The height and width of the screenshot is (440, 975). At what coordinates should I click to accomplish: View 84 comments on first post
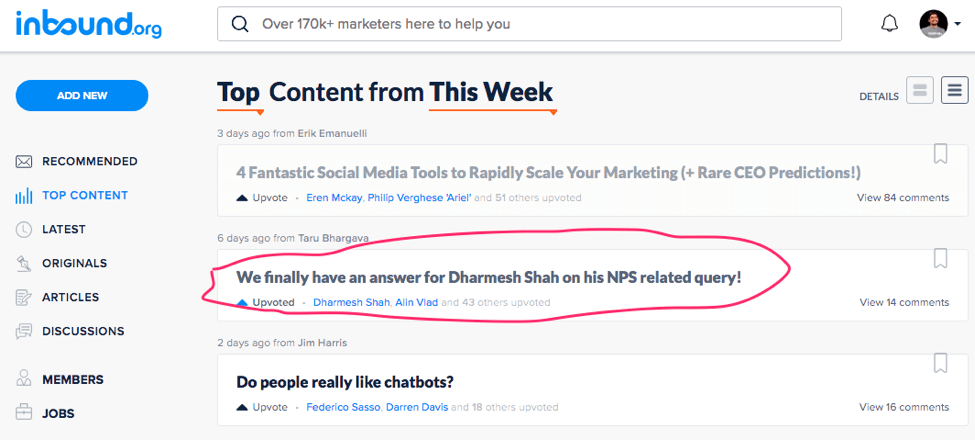point(902,198)
